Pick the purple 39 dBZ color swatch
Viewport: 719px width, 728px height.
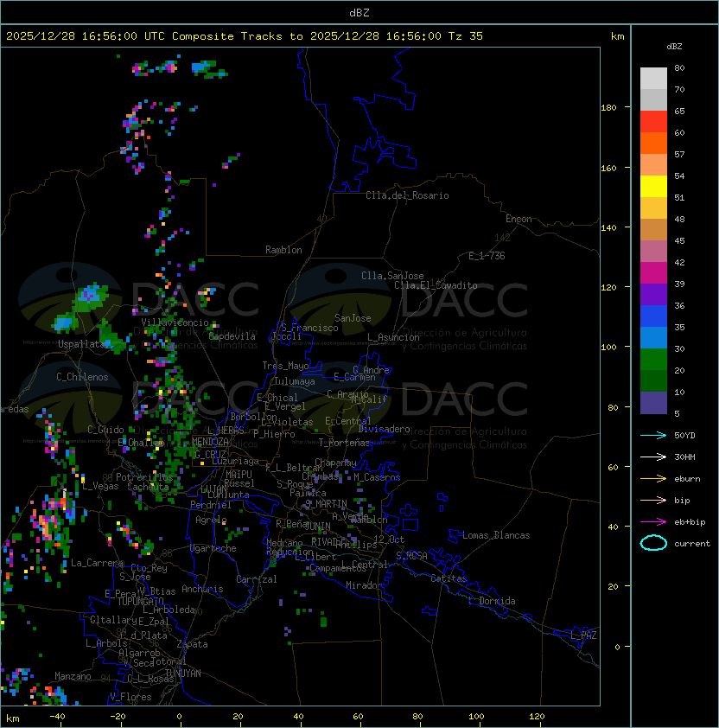[x=653, y=294]
